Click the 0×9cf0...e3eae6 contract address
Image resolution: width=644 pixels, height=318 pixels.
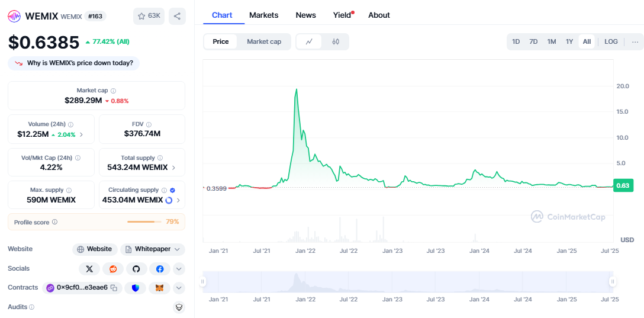pyautogui.click(x=82, y=288)
